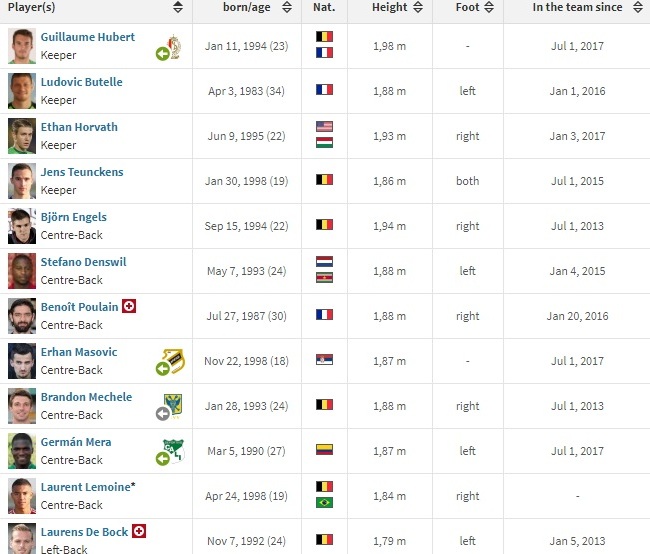
Task: Sort by Height column arrows
Action: 417,8
